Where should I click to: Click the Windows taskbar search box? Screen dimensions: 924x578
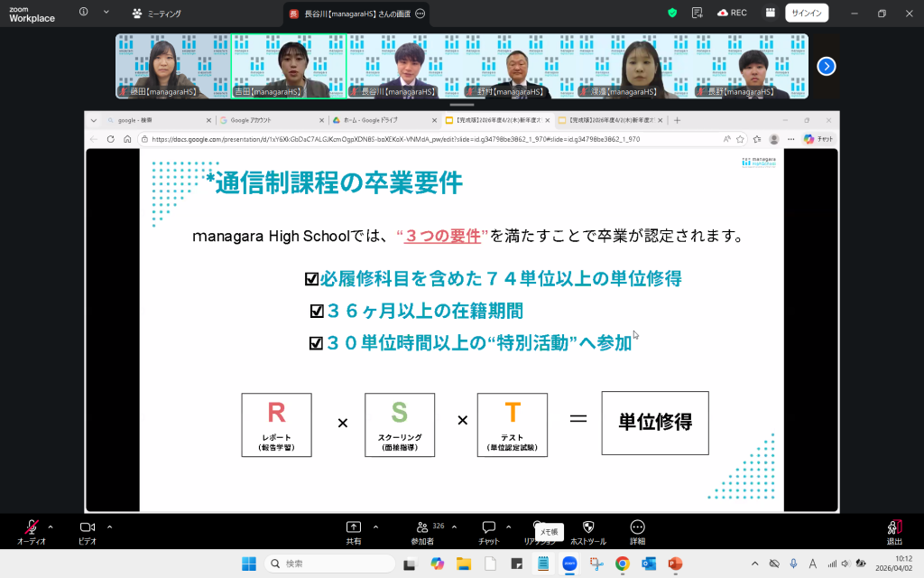329,564
